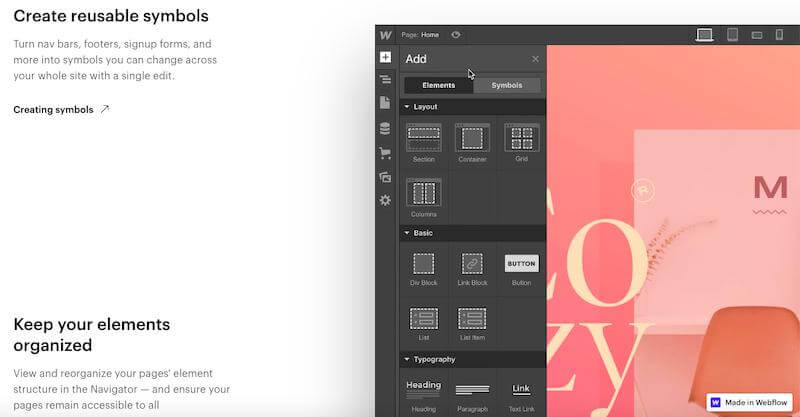Open the Navigator panel icon
This screenshot has width=800, height=417.
386,79
